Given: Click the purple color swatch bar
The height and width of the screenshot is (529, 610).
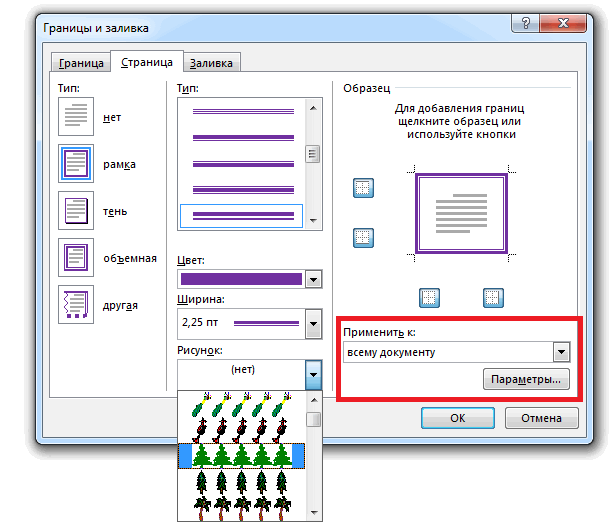Looking at the screenshot, I should [240, 280].
